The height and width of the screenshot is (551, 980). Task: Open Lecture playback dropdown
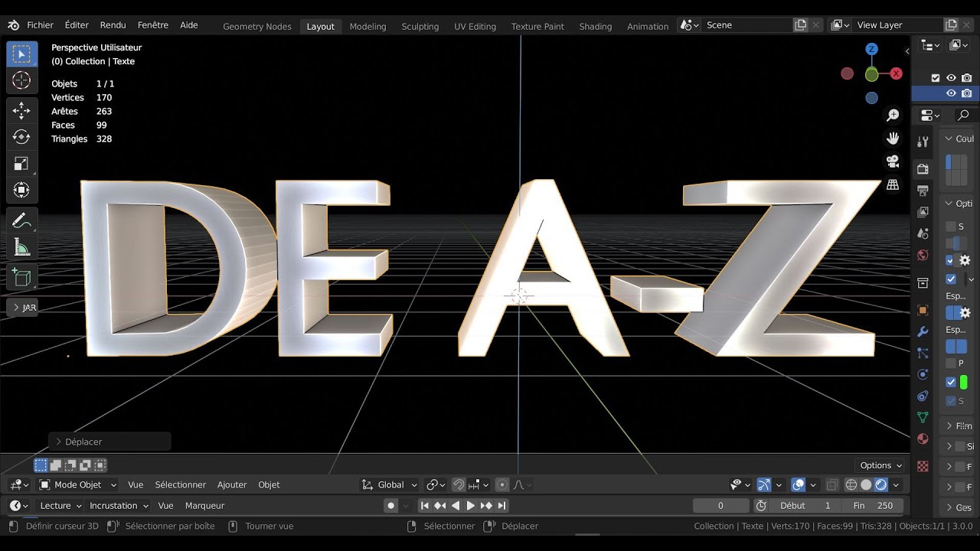(x=60, y=505)
